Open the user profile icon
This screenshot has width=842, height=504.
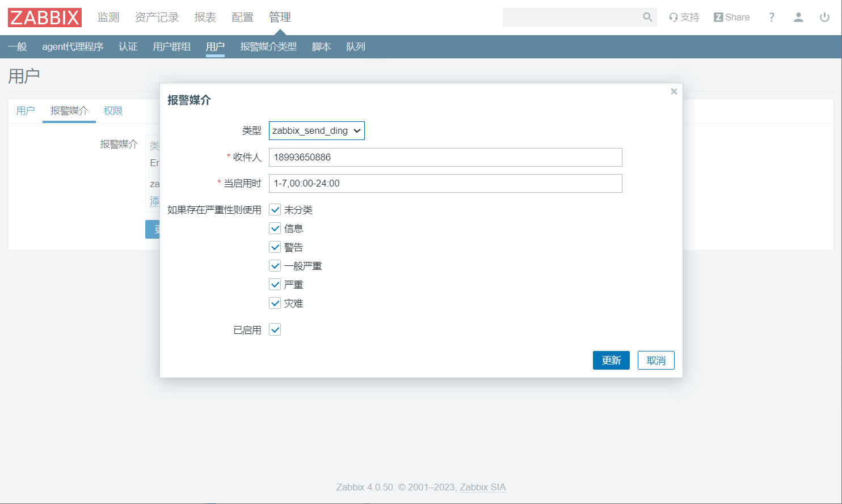pos(798,17)
